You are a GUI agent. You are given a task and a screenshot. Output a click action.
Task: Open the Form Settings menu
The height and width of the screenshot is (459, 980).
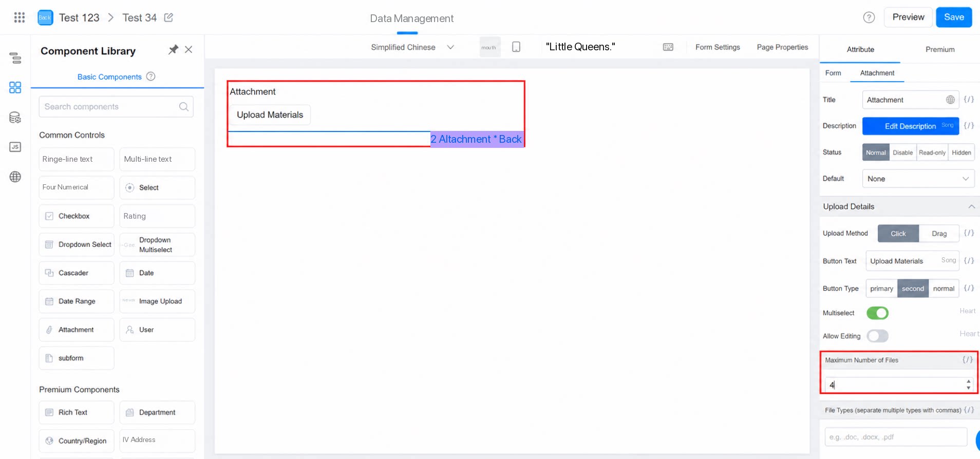pos(718,47)
